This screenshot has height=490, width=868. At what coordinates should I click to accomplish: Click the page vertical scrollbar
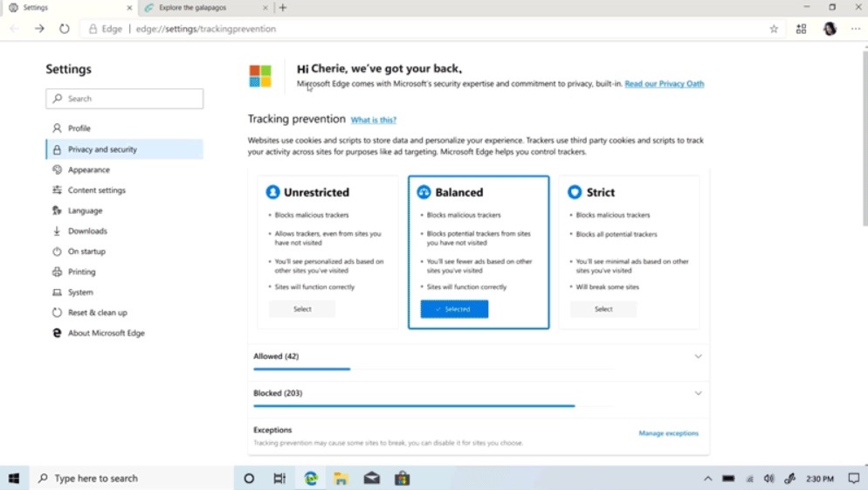pyautogui.click(x=865, y=138)
